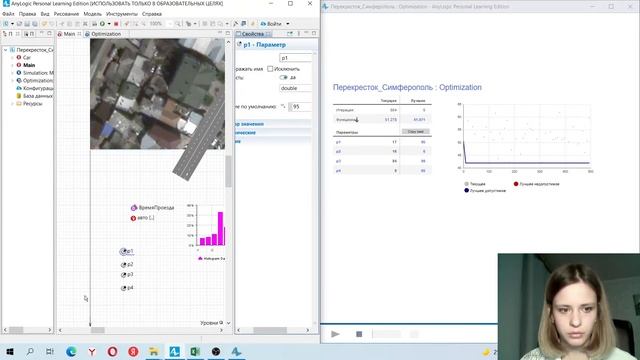Click the Войти sign-in button

pos(271,24)
